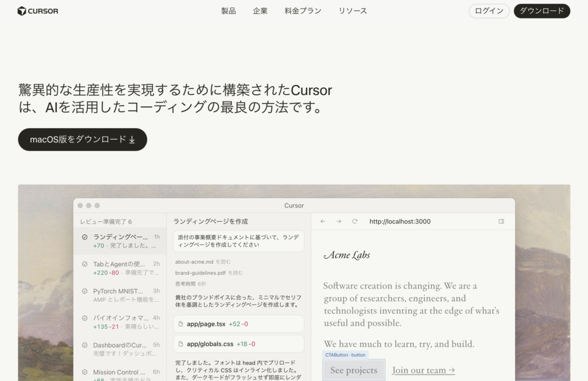The width and height of the screenshot is (588, 381).
Task: Toggle the side panel icon in preview
Action: coord(501,221)
